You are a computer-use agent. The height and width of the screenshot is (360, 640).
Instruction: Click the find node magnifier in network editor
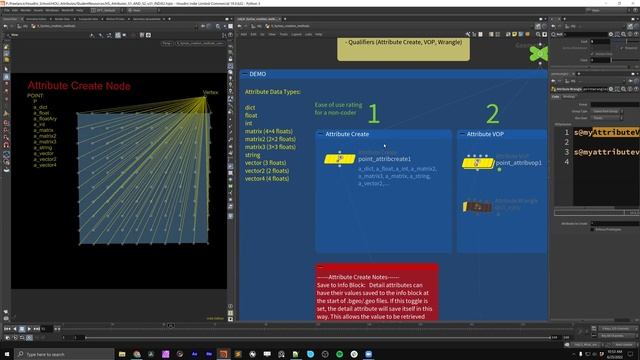tap(538, 34)
